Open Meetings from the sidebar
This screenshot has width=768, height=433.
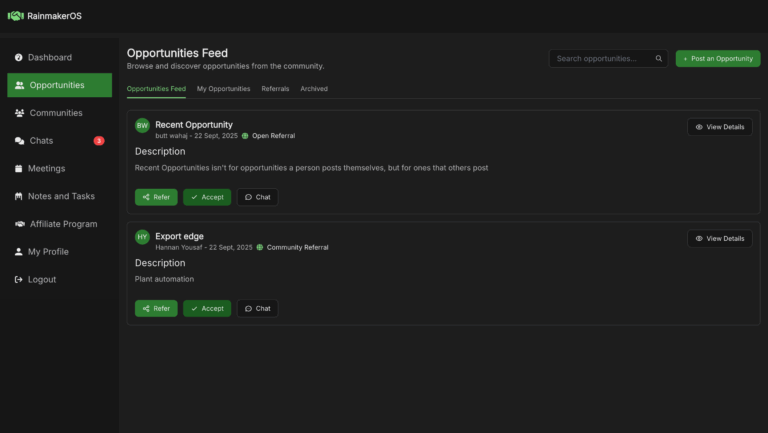click(x=46, y=169)
